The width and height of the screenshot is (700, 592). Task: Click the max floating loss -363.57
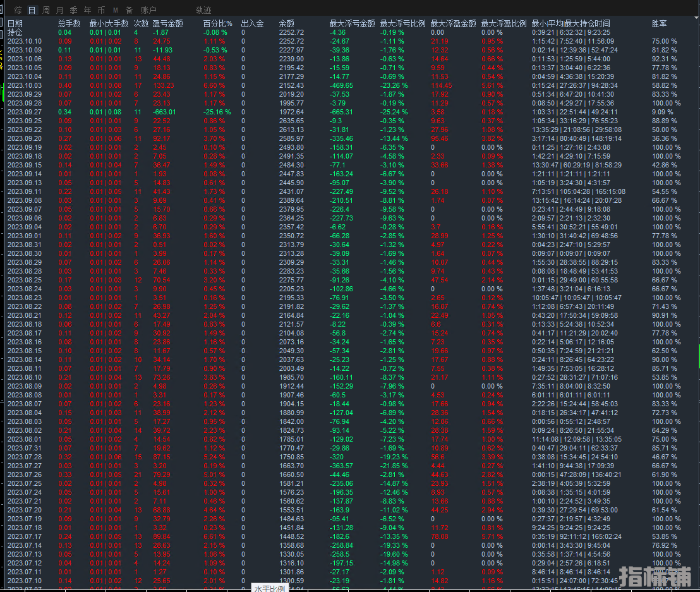point(342,466)
